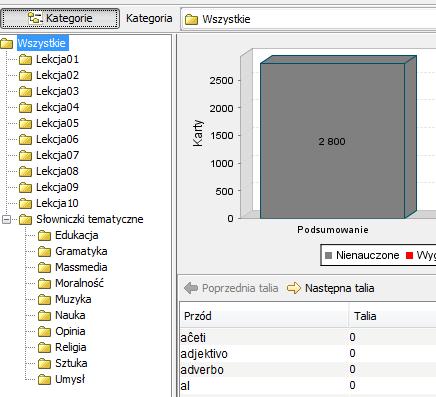Click the Podsumowanie chart label
This screenshot has width=436, height=397.
tap(333, 230)
